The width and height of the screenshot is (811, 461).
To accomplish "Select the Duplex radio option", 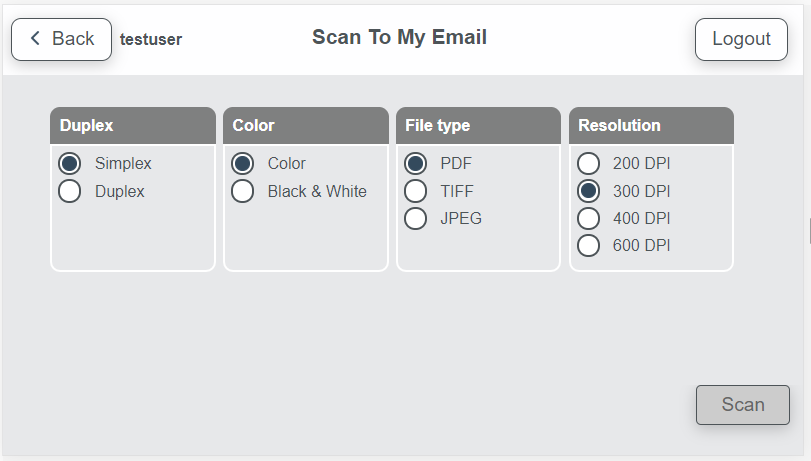I will coord(70,191).
